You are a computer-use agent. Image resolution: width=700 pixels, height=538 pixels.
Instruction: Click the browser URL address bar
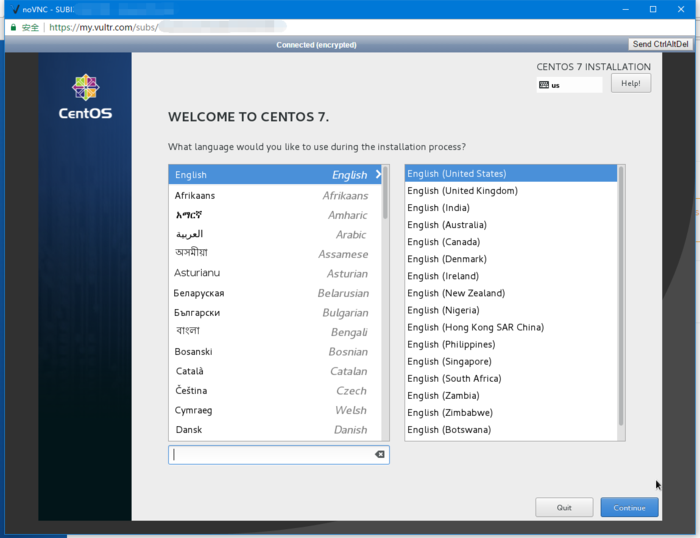click(x=348, y=27)
